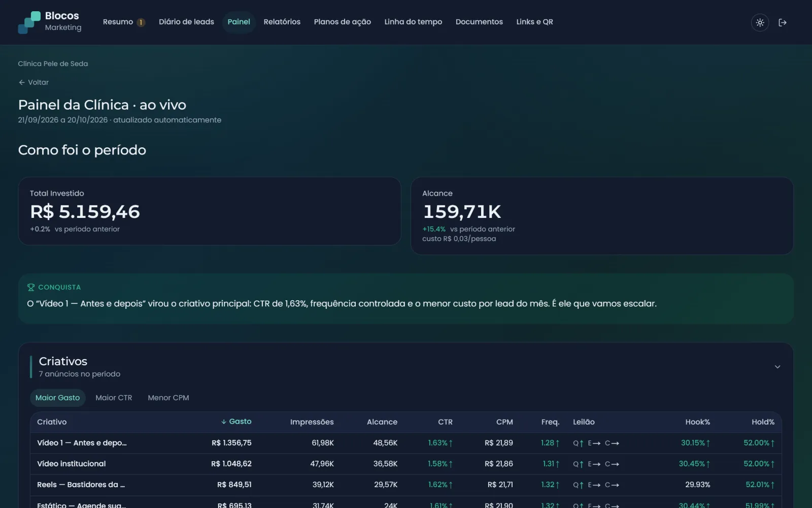Click the R$ 21,89 CPM value

click(498, 443)
